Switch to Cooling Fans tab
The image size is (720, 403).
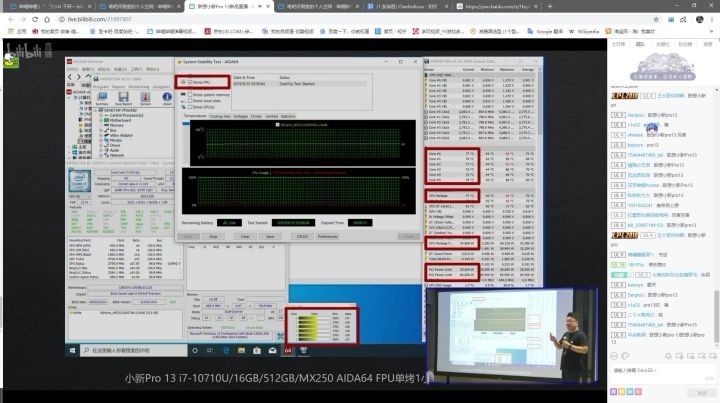[x=220, y=116]
